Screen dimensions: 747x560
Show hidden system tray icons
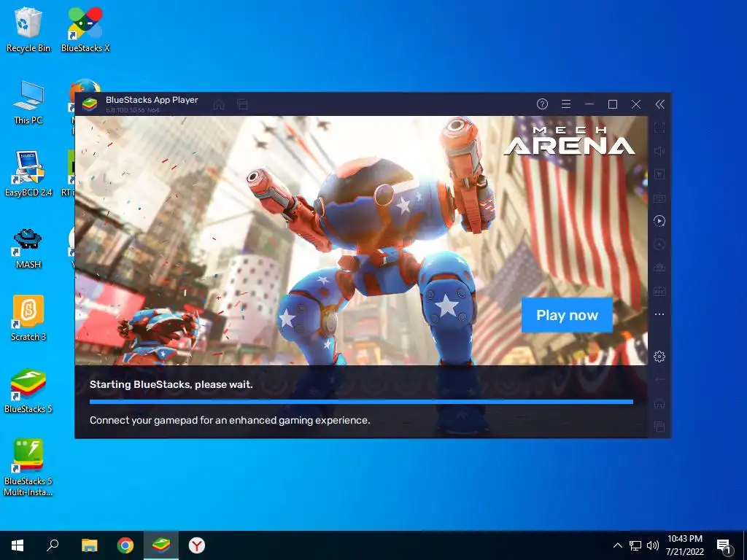(x=617, y=545)
